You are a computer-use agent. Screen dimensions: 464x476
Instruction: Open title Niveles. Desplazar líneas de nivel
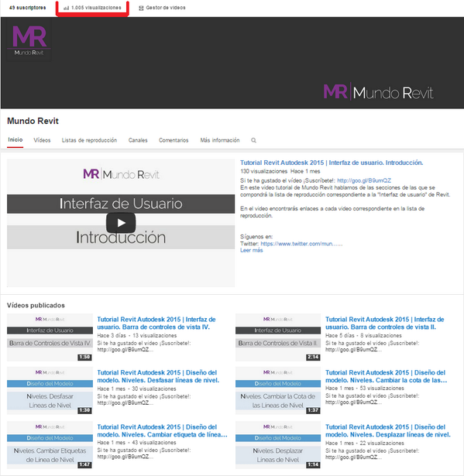388,431
